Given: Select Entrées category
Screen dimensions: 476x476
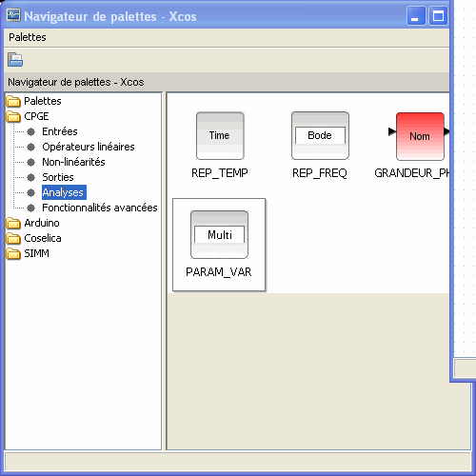Looking at the screenshot, I should [x=60, y=131].
